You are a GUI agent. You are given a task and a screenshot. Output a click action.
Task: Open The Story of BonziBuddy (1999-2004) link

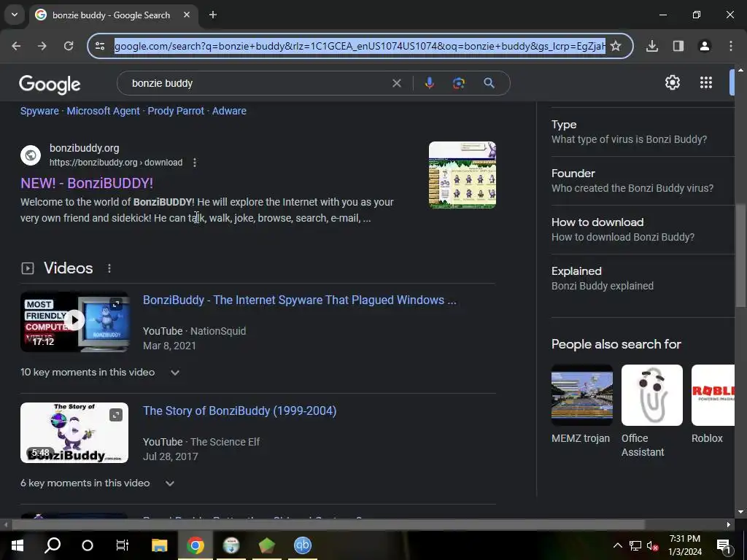tap(239, 411)
